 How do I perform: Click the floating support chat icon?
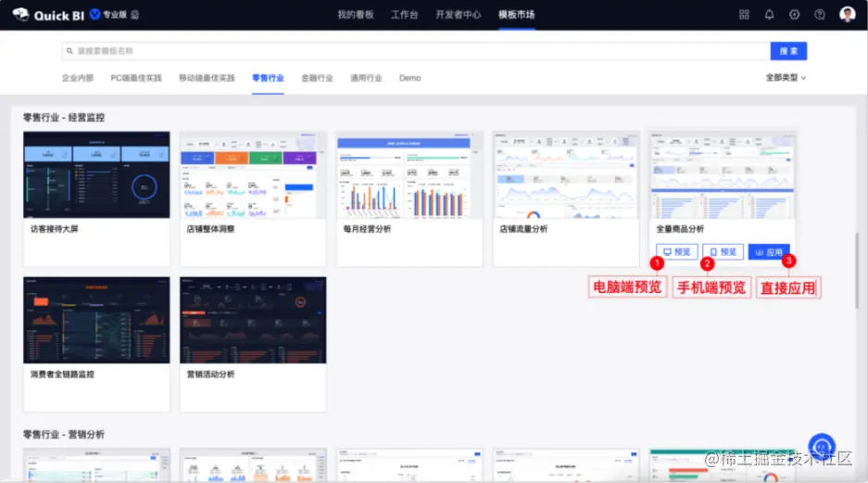pyautogui.click(x=822, y=447)
